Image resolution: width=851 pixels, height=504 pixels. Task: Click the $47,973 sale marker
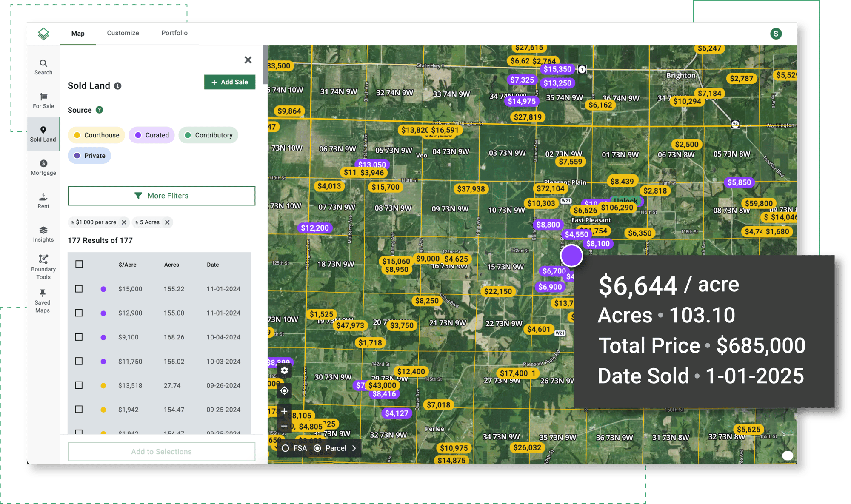click(x=350, y=325)
